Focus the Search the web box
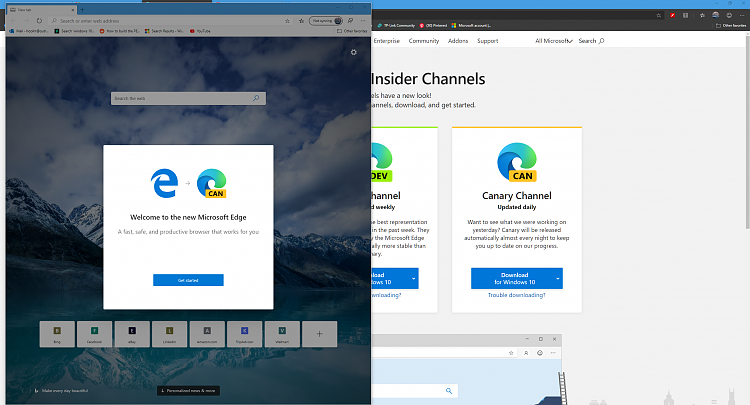The width and height of the screenshot is (750, 405). pyautogui.click(x=188, y=98)
